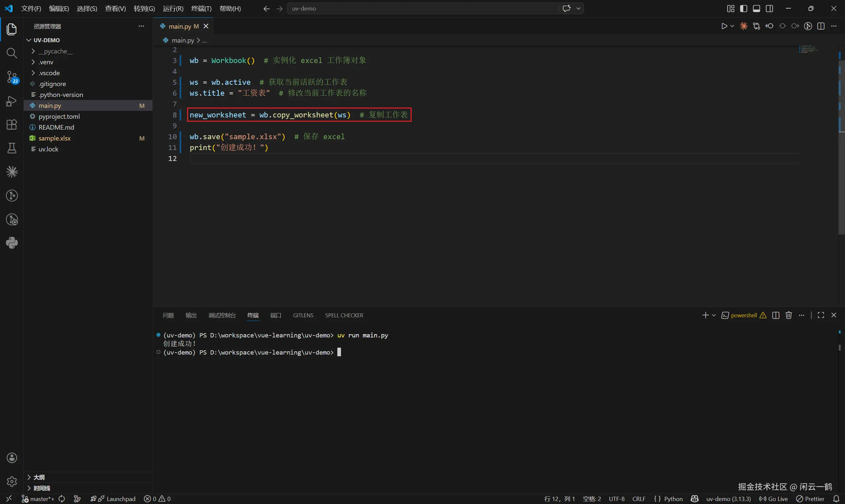Click the Run Python File play button
The height and width of the screenshot is (504, 845).
(x=724, y=26)
